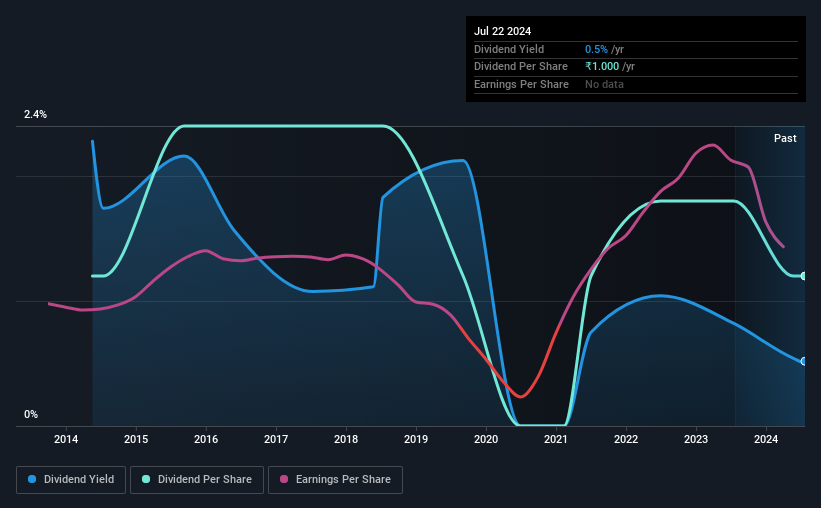Click the No data earnings value
This screenshot has height=508, width=821.
pos(604,84)
